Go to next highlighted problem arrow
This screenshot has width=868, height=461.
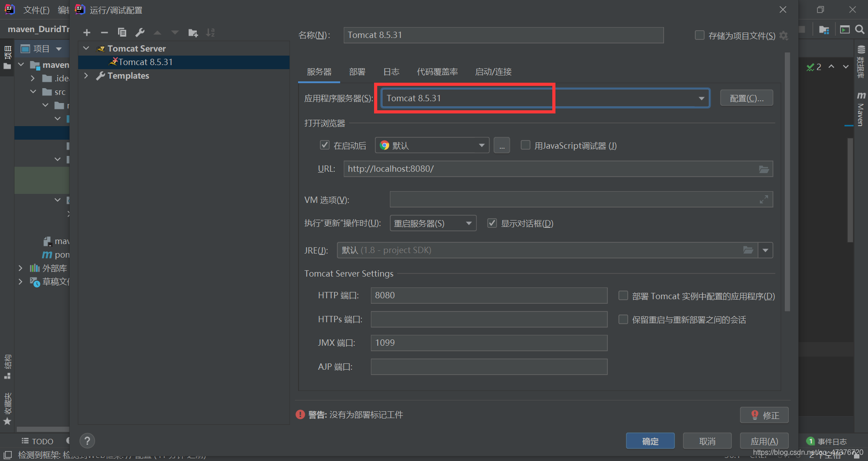[845, 67]
